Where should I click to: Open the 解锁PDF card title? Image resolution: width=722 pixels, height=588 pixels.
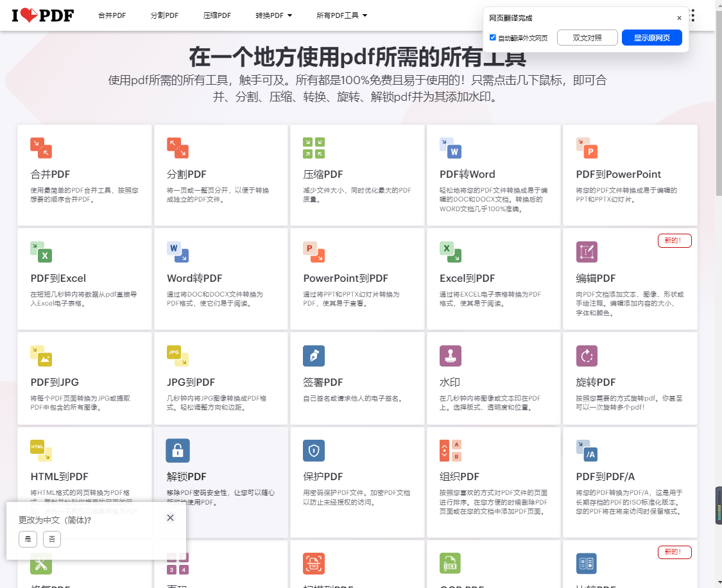coord(187,476)
